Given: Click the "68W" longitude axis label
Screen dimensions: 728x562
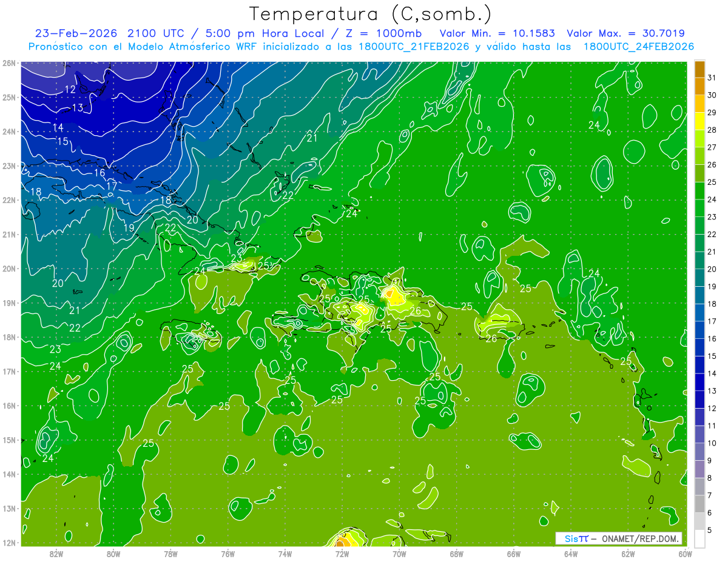Looking at the screenshot, I should pyautogui.click(x=456, y=554).
